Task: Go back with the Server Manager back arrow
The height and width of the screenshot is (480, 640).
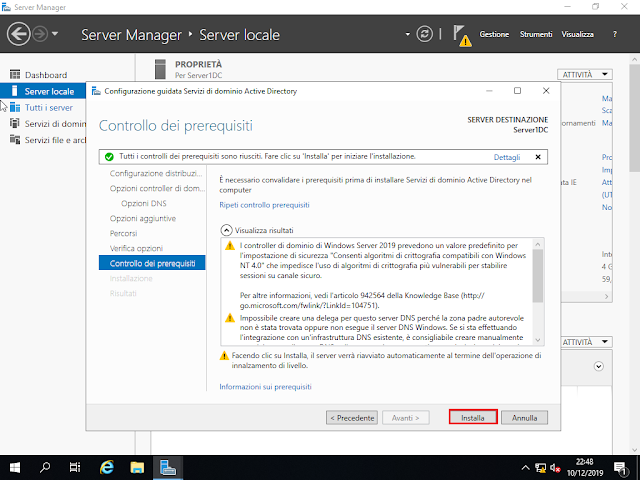Action: point(18,34)
